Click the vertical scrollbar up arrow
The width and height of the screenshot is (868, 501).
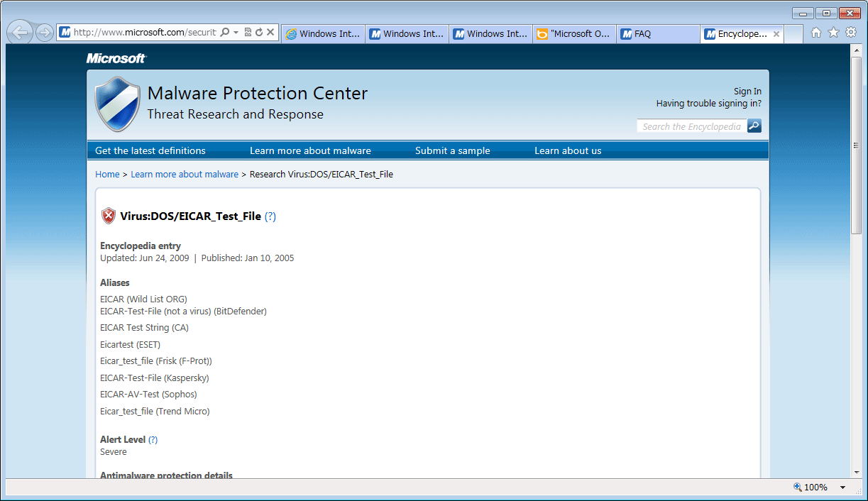tap(856, 50)
